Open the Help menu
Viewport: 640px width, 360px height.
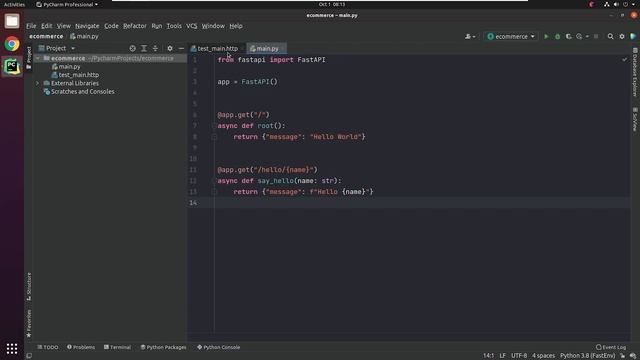point(236,26)
